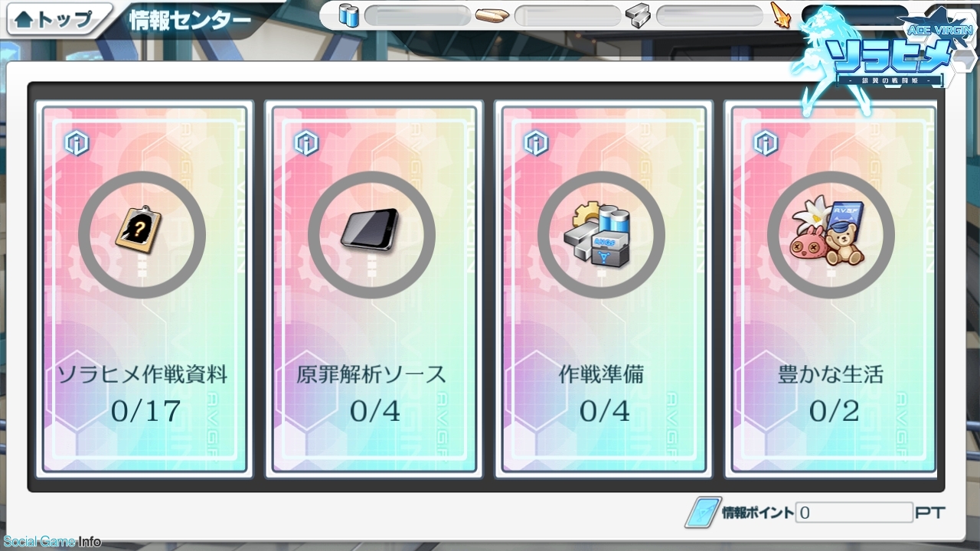The image size is (980, 551).
Task: Click the blue fuel canister resource icon
Action: [349, 16]
